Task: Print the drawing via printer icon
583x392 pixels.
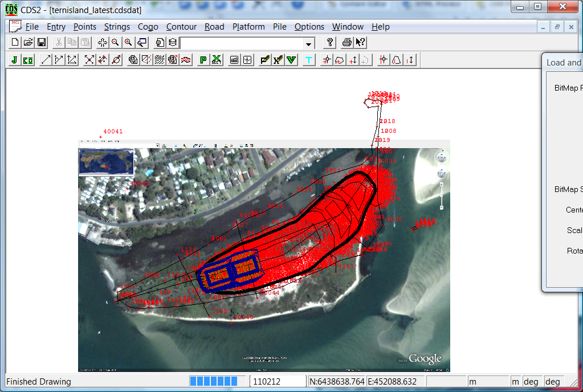Action: [x=346, y=43]
